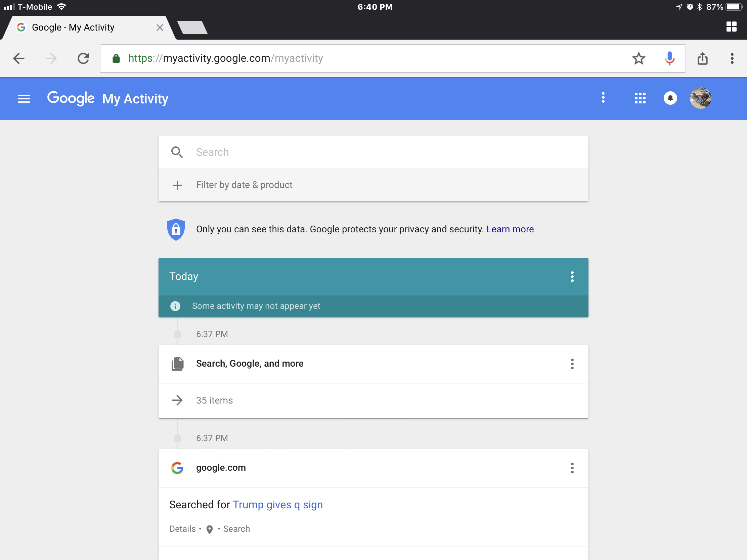Open options menu for google.com entry
Screen dimensions: 747x560
point(572,468)
